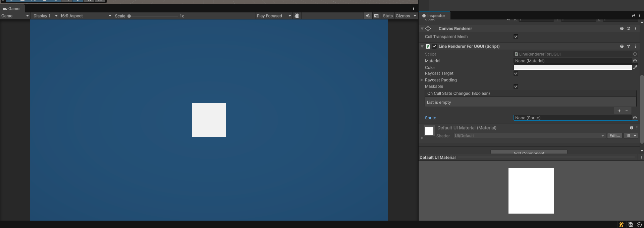Pick a color with the eyedropper
This screenshot has height=228, width=644.
click(x=635, y=67)
